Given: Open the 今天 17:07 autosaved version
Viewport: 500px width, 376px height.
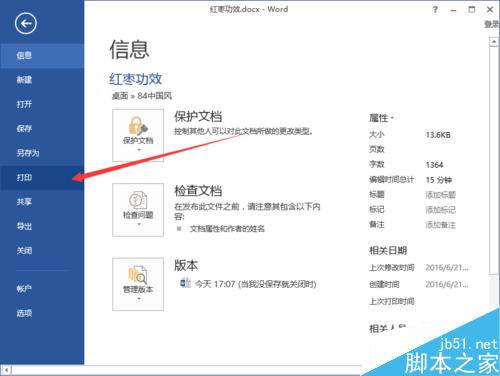Looking at the screenshot, I should pos(255,284).
